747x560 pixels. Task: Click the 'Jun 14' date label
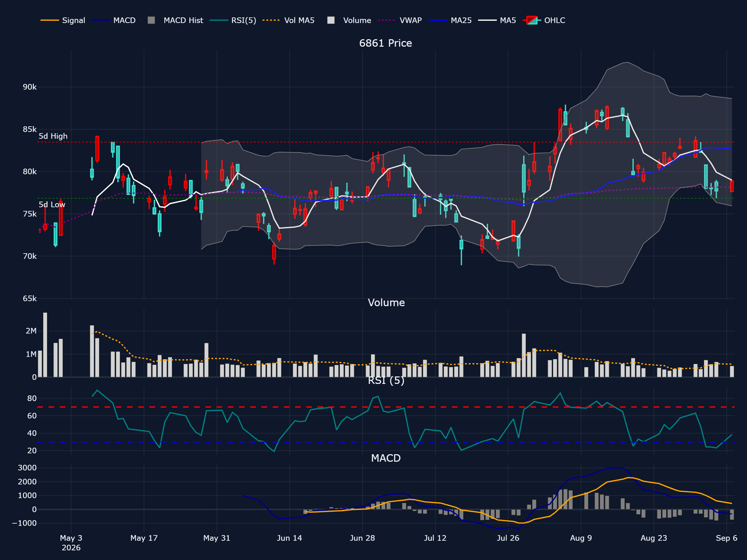pyautogui.click(x=289, y=538)
